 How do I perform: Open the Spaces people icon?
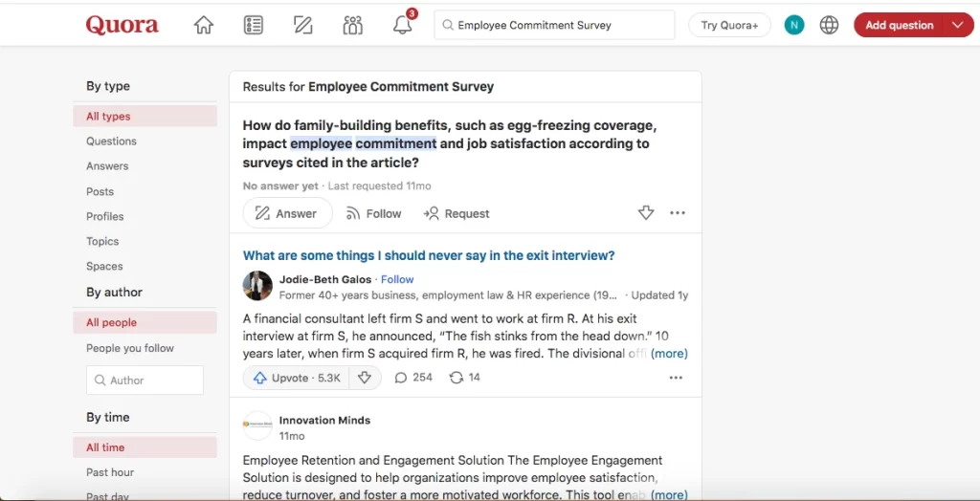coord(352,25)
